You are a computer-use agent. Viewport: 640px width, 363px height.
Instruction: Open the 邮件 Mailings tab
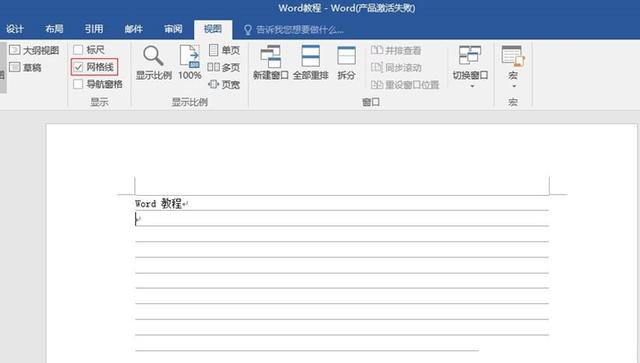133,29
